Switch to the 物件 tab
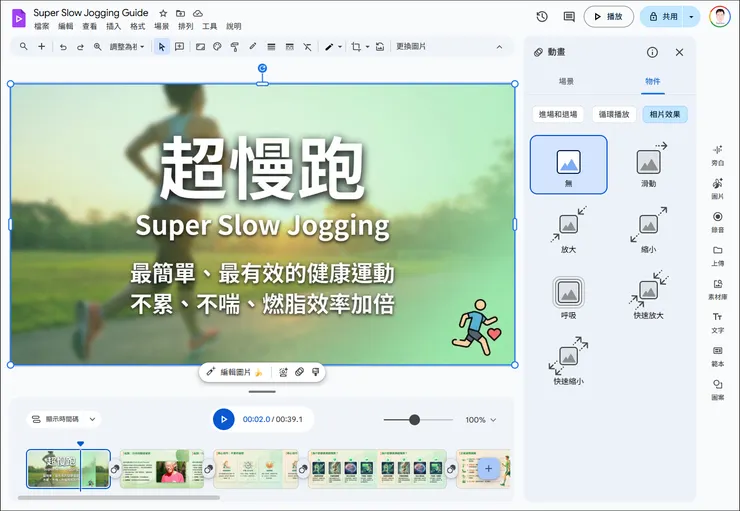The width and height of the screenshot is (740, 511). (653, 81)
